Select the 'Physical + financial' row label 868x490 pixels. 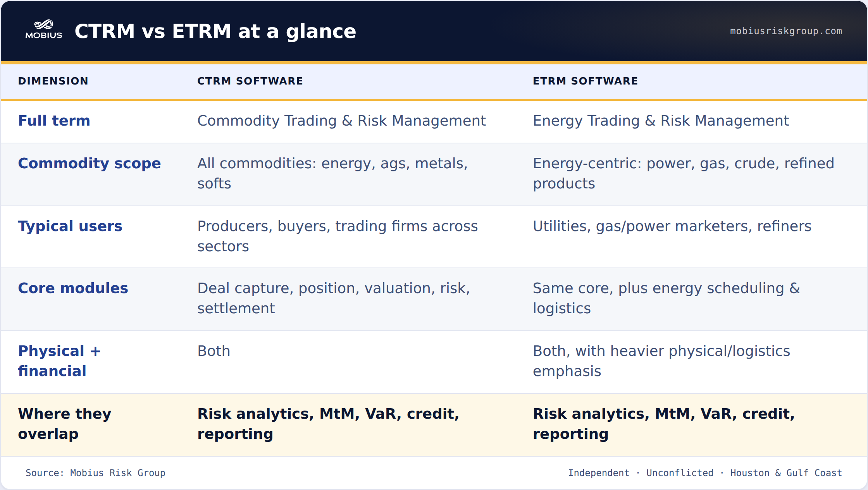click(59, 361)
